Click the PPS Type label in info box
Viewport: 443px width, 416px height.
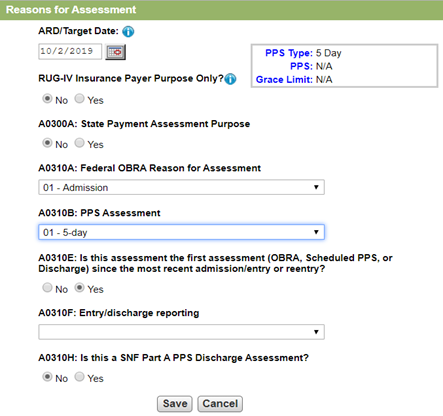pyautogui.click(x=289, y=53)
